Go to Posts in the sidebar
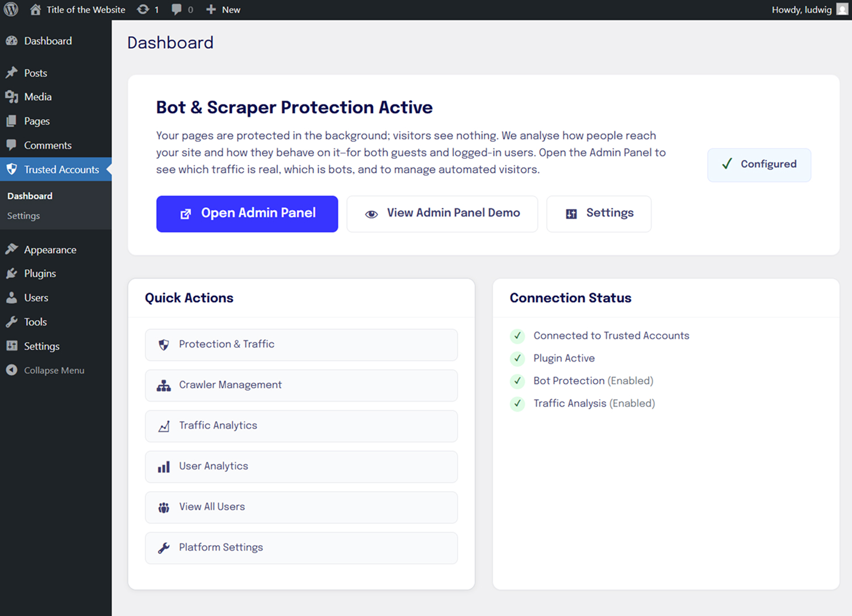This screenshot has height=616, width=852. 35,73
